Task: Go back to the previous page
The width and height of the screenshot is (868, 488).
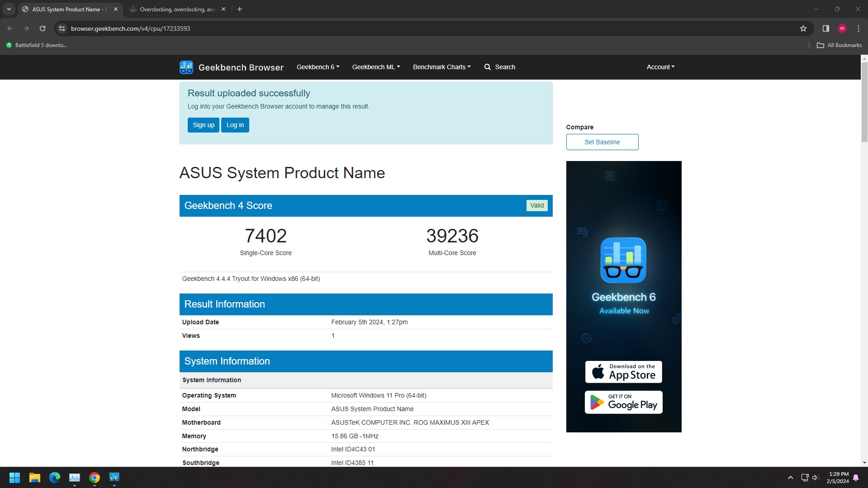Action: [x=10, y=28]
